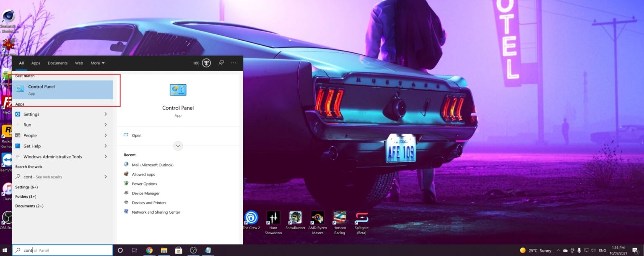Screen dimensions: 644x256
Task: Click the 25°C Sunny weather widget
Action: pyautogui.click(x=536, y=250)
